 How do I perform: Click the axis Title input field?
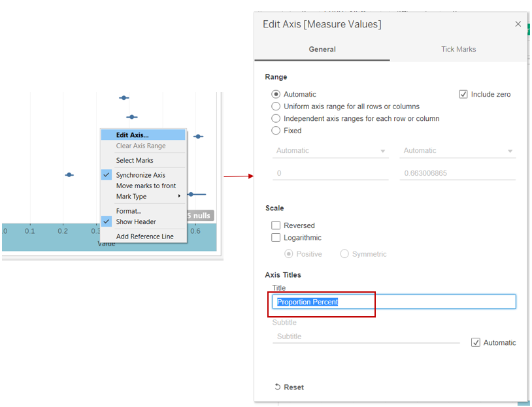[x=393, y=302]
